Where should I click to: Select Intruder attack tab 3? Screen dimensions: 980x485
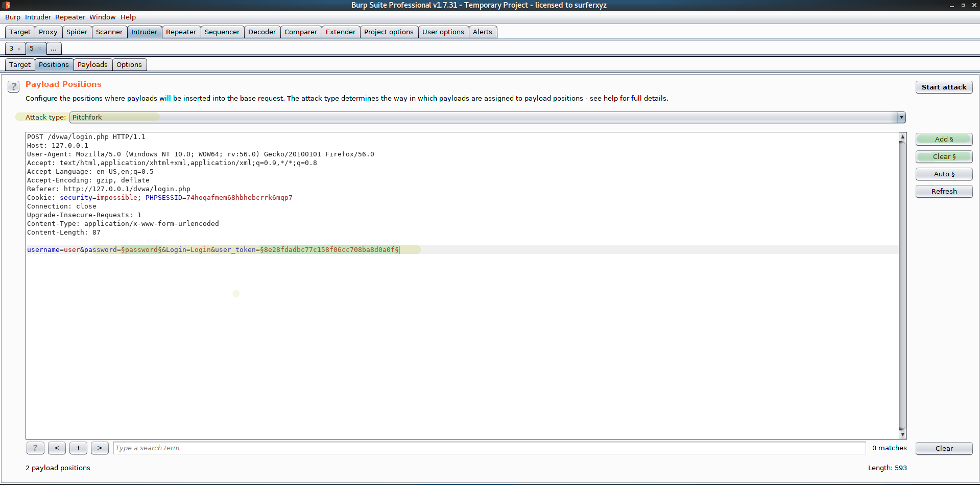coord(11,49)
